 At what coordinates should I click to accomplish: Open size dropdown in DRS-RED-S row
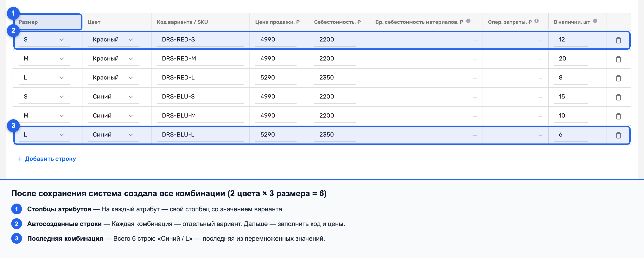point(44,40)
